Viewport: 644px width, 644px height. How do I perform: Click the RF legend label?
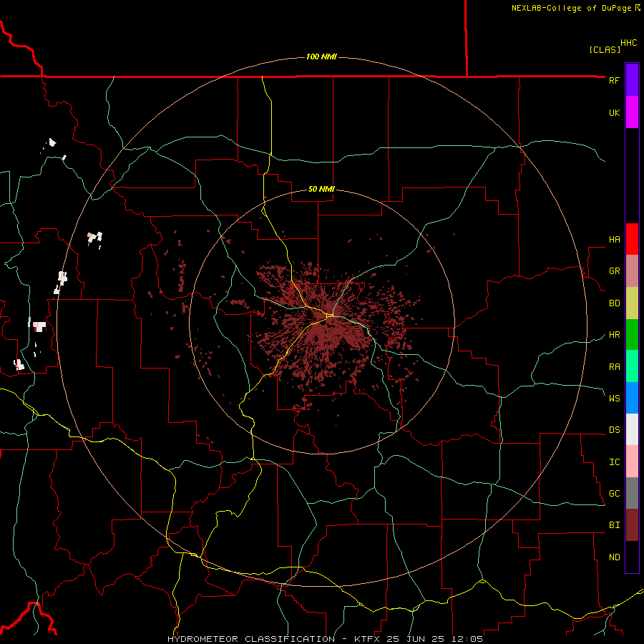[614, 80]
